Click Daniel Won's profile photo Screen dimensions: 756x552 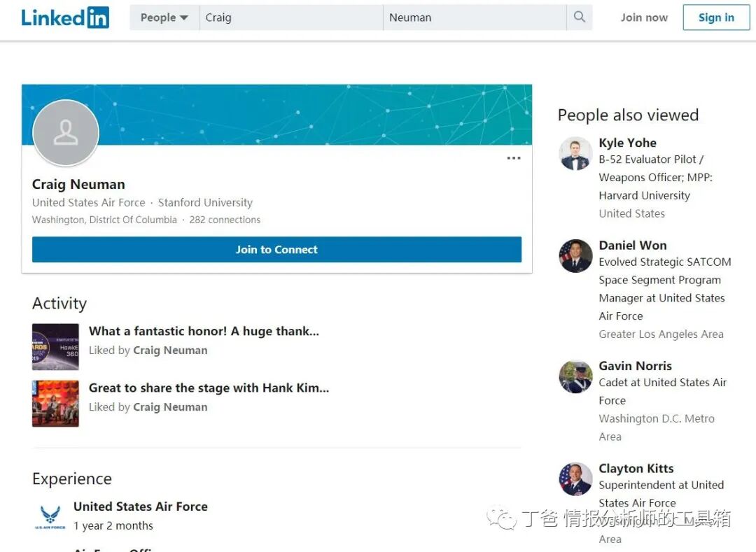coord(575,256)
